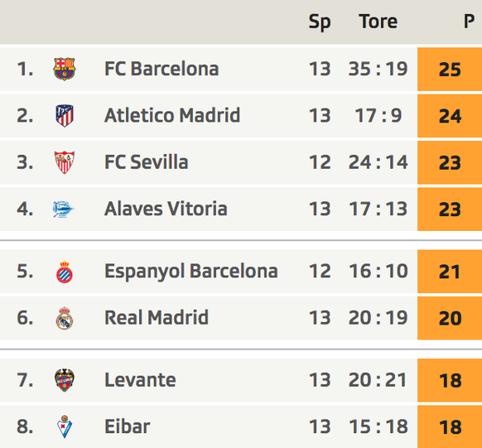
Task: Open the Espanyol Barcelona team name
Action: click(191, 272)
